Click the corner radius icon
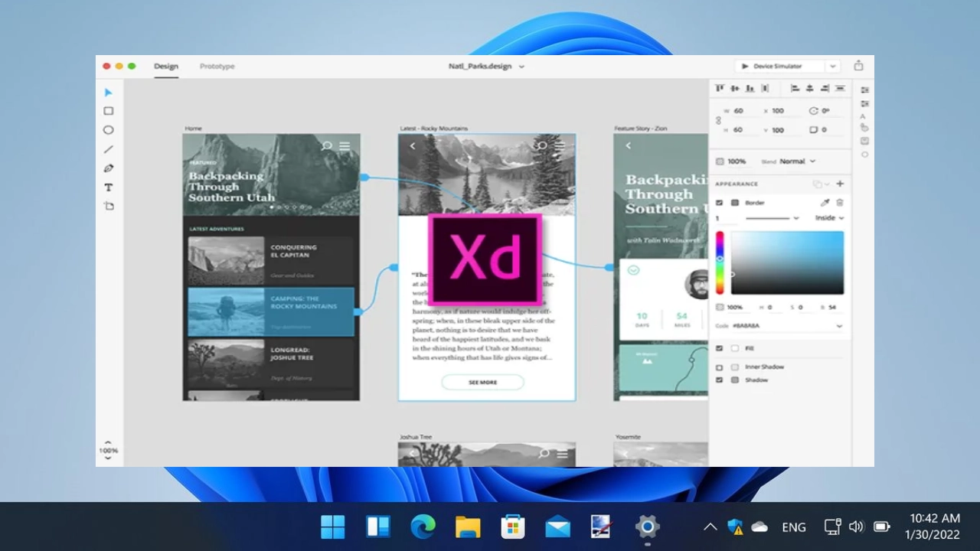980x551 pixels. (x=813, y=130)
